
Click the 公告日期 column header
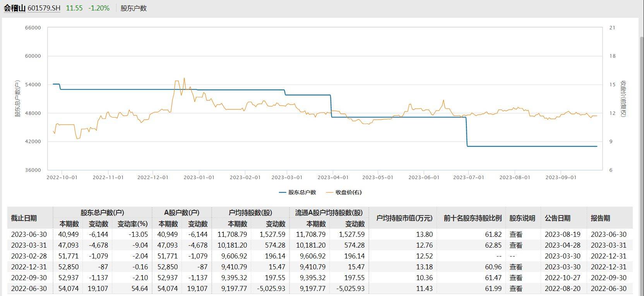pos(557,218)
